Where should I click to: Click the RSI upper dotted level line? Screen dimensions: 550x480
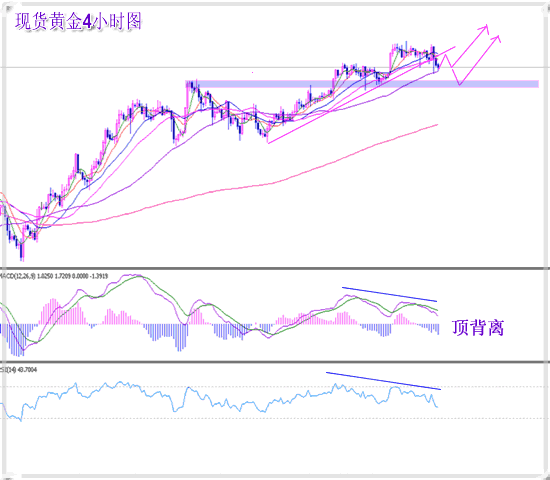[x=275, y=387]
